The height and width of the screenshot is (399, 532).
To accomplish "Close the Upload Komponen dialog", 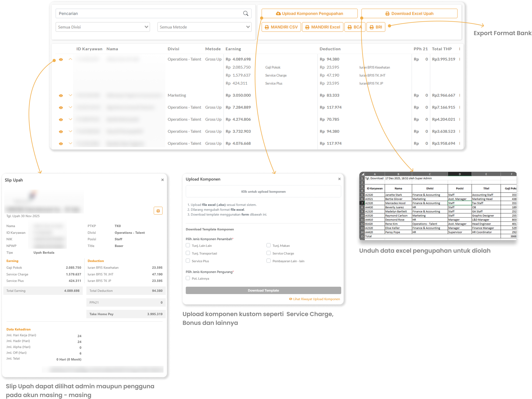I will point(339,179).
